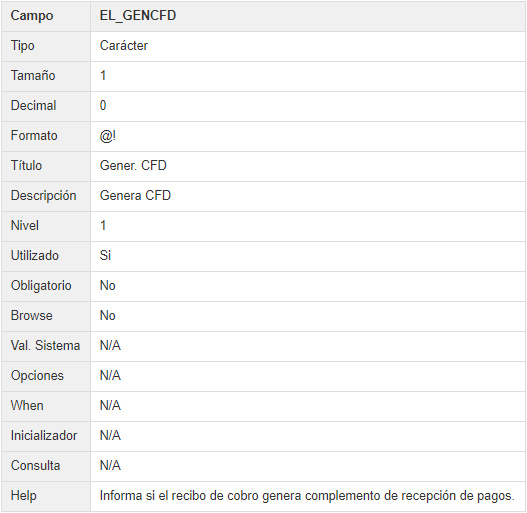The width and height of the screenshot is (527, 513).
Task: Select the Decimal value 0
Action: (x=103, y=106)
